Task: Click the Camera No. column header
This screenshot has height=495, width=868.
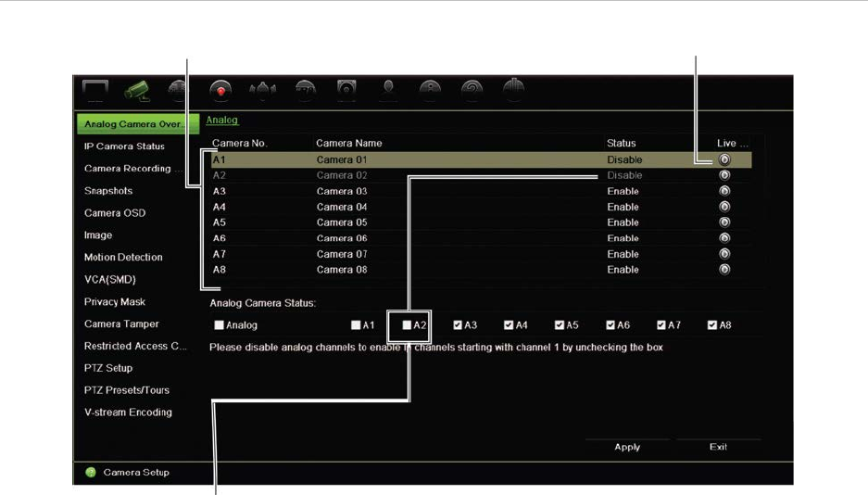Action: coord(240,143)
